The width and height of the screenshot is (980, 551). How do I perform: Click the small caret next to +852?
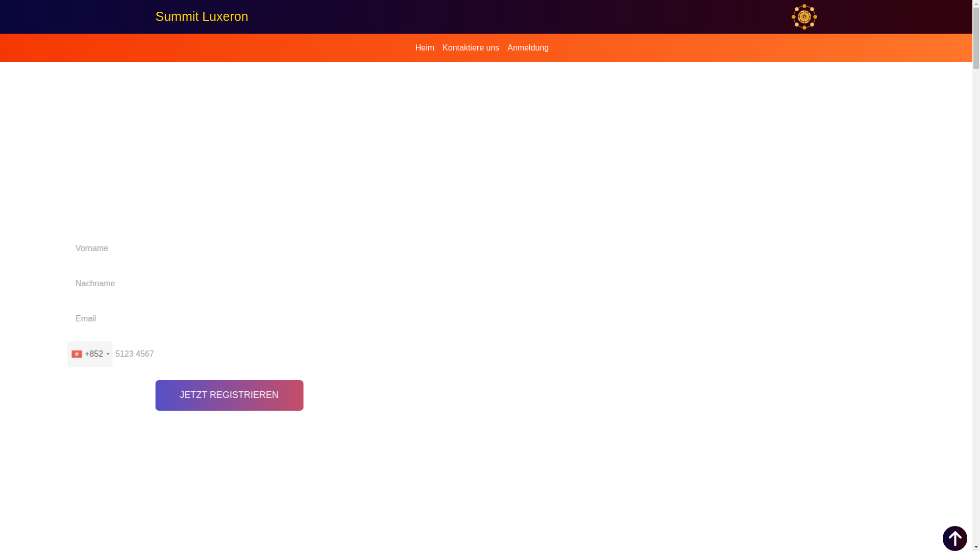[108, 355]
